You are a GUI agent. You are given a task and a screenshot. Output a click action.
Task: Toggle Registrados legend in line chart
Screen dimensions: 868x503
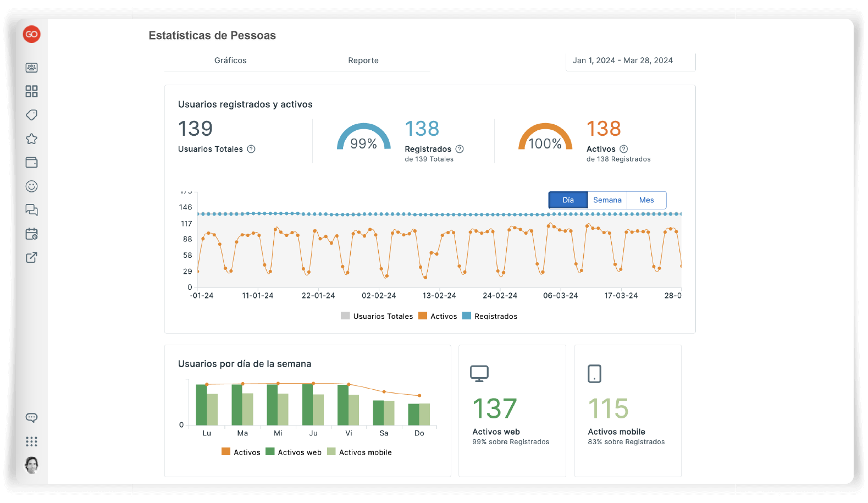point(490,316)
